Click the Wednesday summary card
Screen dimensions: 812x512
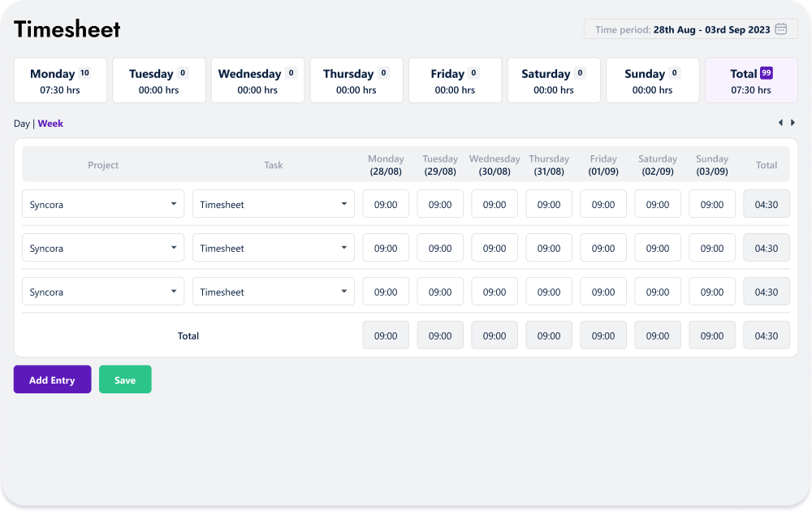(x=257, y=80)
